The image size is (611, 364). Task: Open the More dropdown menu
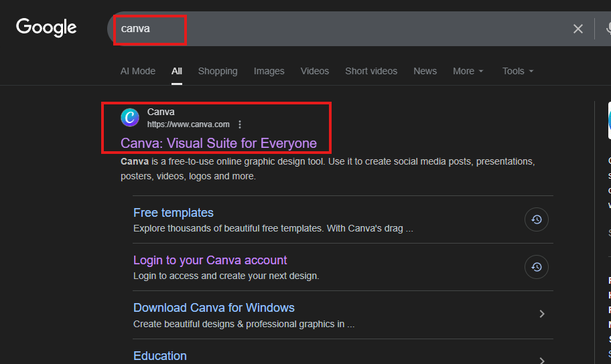coord(468,71)
